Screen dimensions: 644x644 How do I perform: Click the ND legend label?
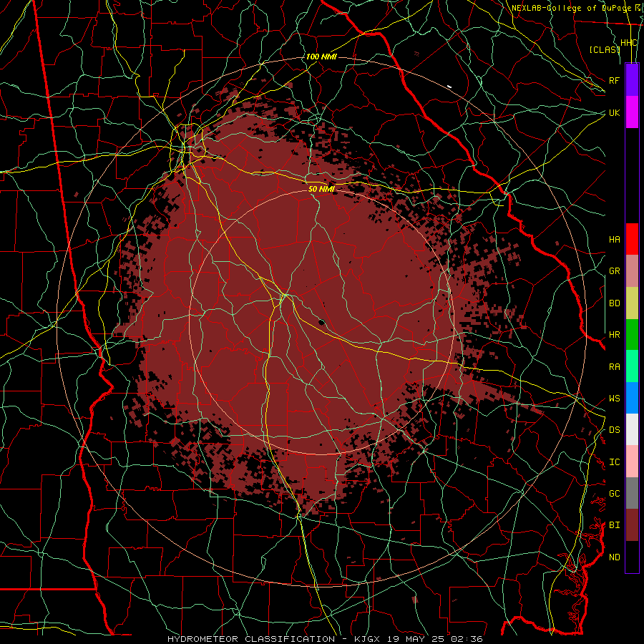click(614, 557)
